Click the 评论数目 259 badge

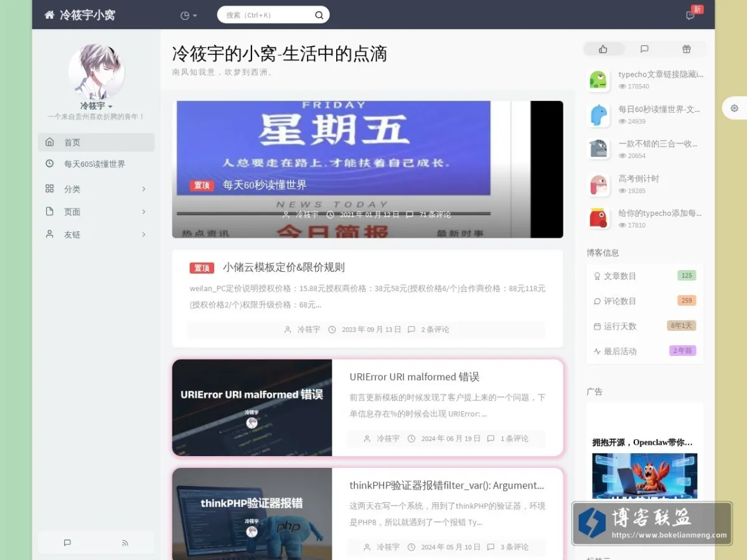[x=687, y=301]
